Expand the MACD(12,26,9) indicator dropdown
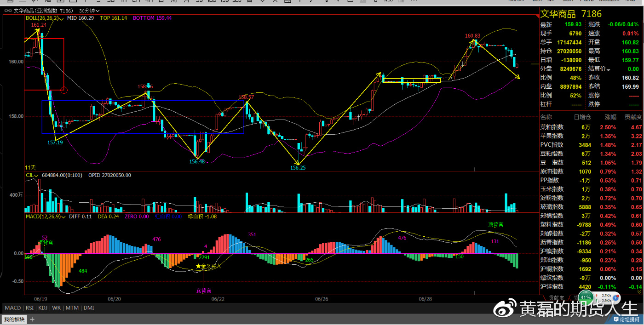This screenshot has width=644, height=325. [46, 216]
